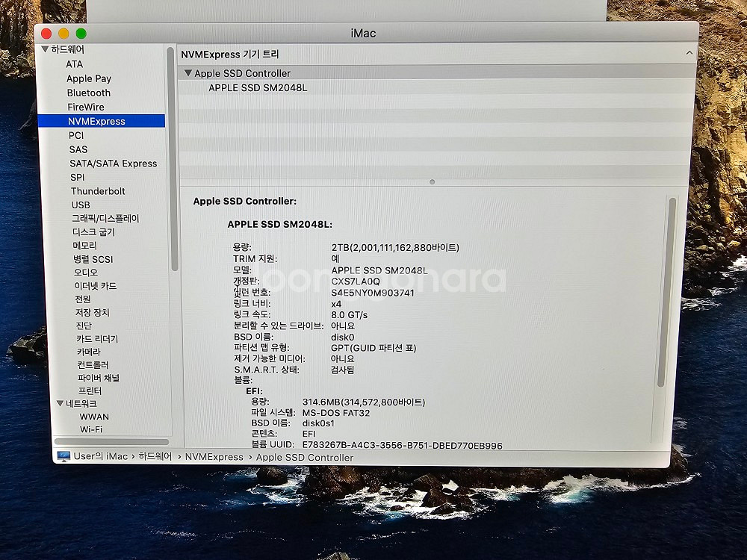Click the detail pane vertical scrollbar
This screenshot has height=560, width=747.
[665, 292]
